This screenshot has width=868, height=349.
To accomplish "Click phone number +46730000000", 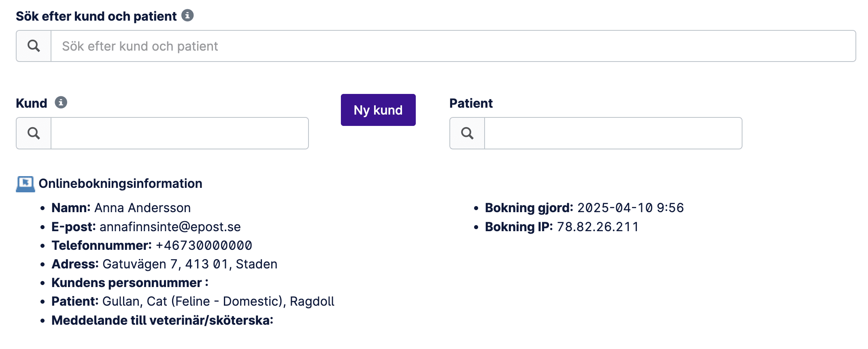I will click(x=204, y=245).
